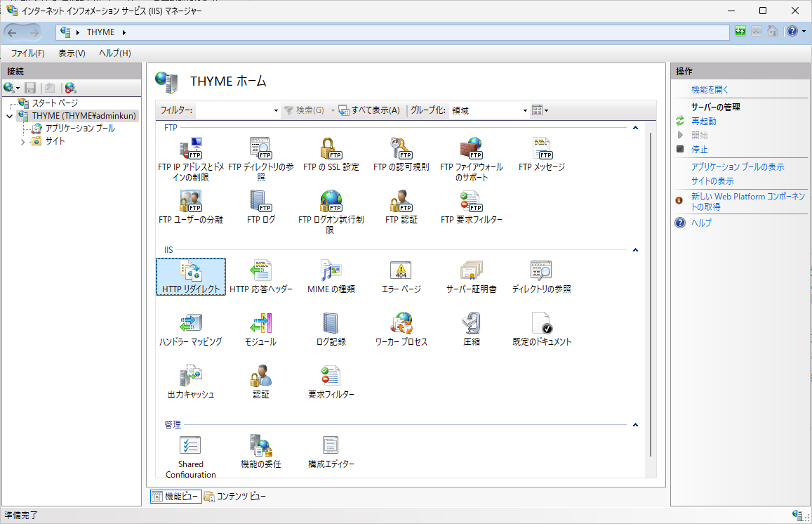Screen dimensions: 812x524
Task: Collapse the THYME server tree node
Action: coord(9,116)
